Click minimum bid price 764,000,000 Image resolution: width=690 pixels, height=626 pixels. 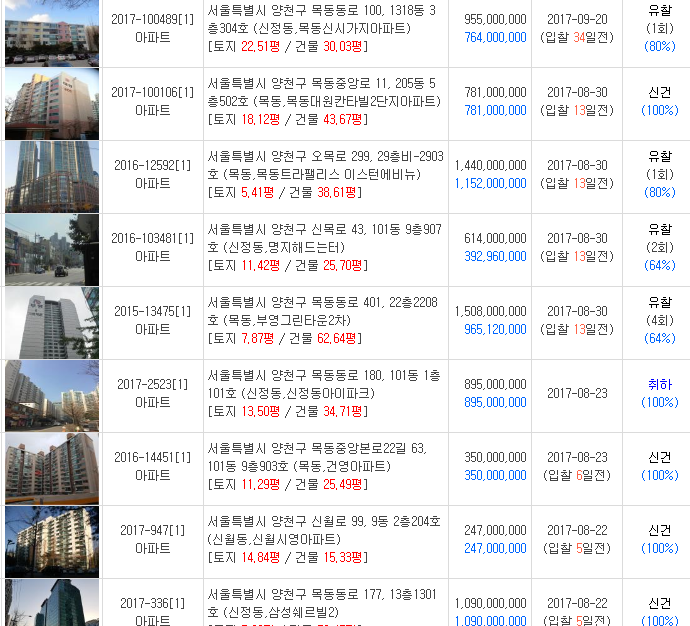[495, 37]
